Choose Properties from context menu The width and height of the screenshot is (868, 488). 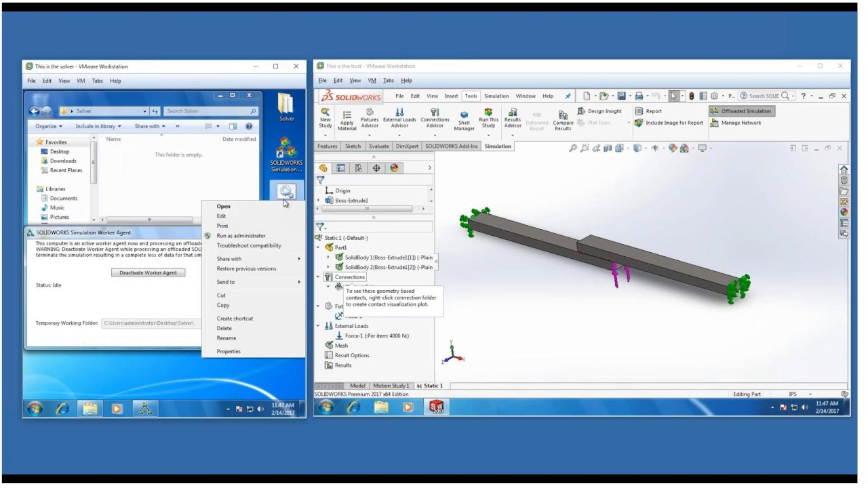pyautogui.click(x=229, y=351)
